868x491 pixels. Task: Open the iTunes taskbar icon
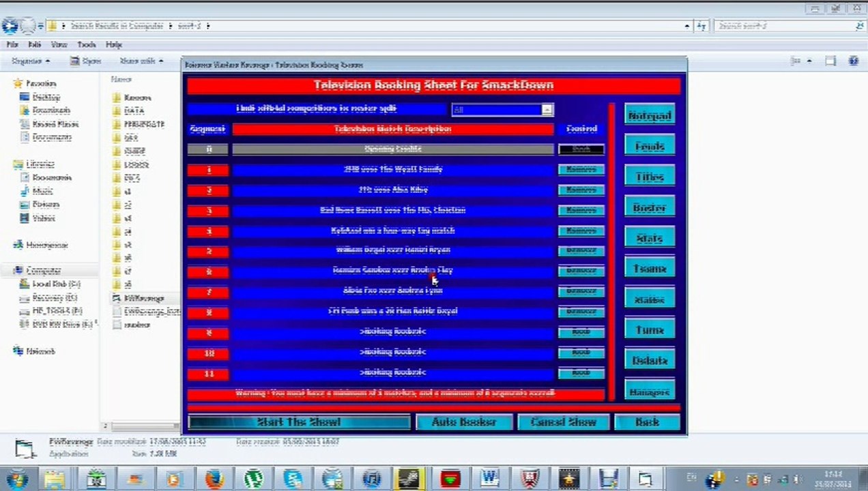(371, 478)
